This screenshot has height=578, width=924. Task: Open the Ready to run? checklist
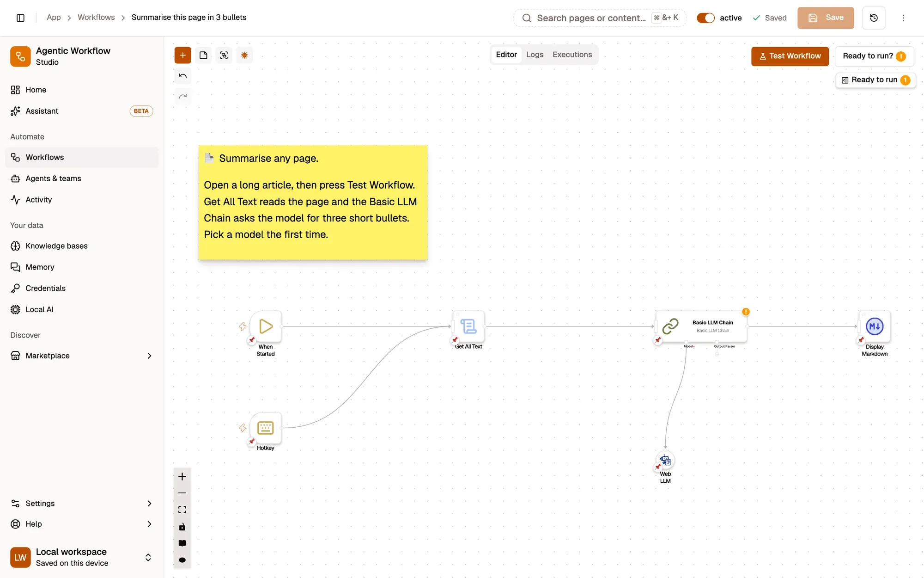click(874, 56)
